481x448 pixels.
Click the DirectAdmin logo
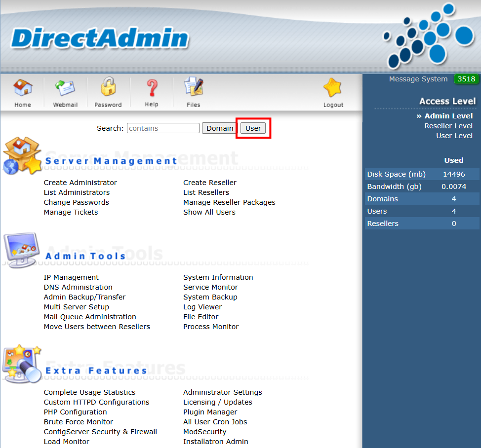click(100, 38)
